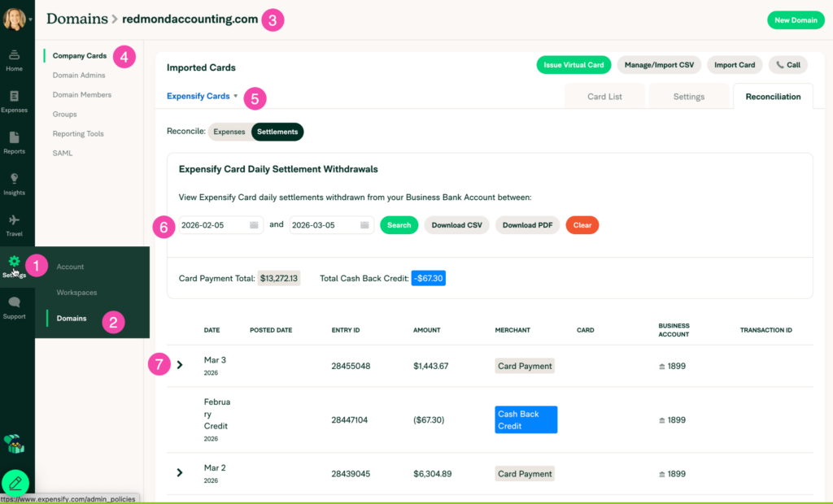Click the green pencil compose button
Image resolution: width=833 pixels, height=504 pixels.
[x=15, y=484]
